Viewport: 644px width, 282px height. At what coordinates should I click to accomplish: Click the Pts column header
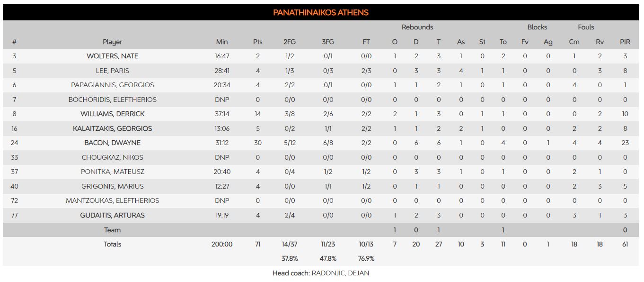coord(257,42)
